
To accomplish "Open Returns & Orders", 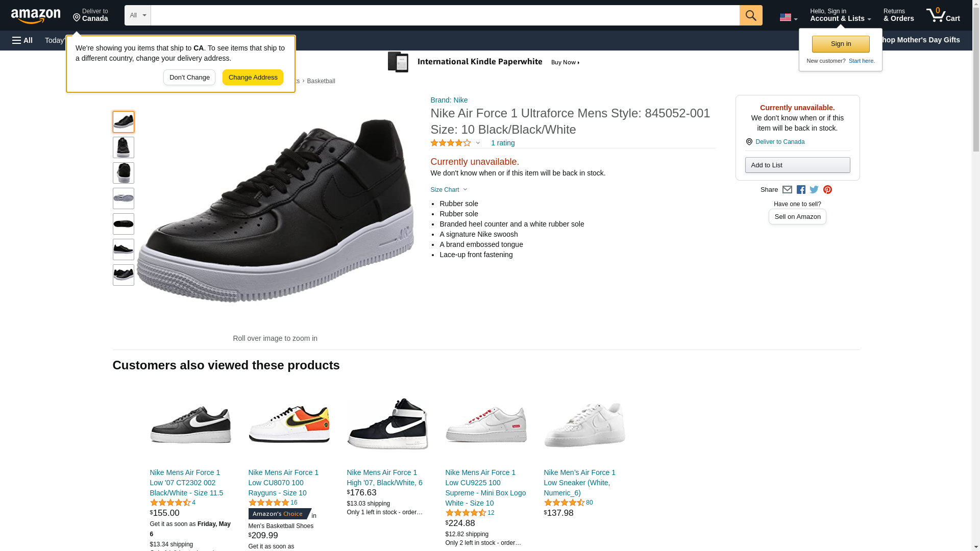I will tap(898, 15).
